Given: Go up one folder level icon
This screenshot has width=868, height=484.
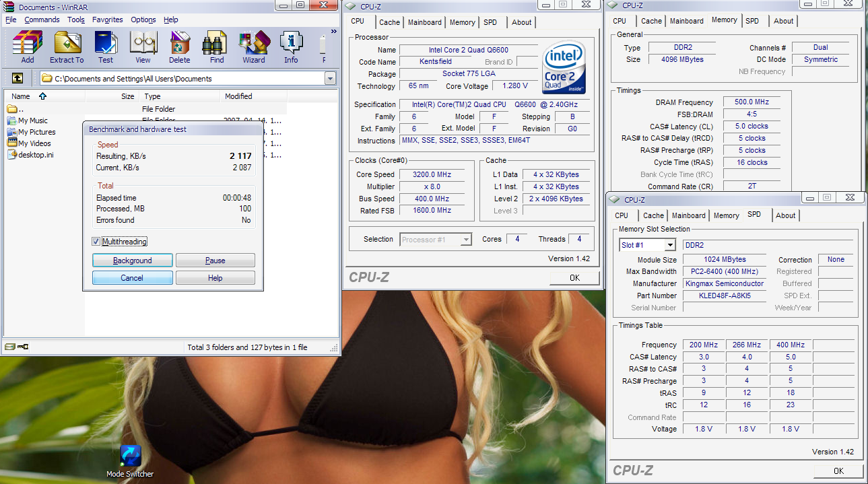Looking at the screenshot, I should click(x=18, y=78).
